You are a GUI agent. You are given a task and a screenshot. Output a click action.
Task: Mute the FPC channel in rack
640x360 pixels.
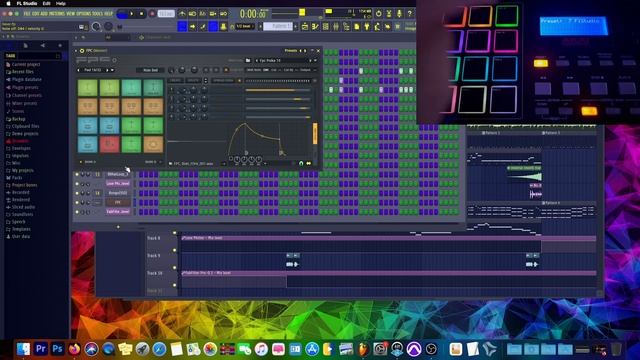(77, 202)
